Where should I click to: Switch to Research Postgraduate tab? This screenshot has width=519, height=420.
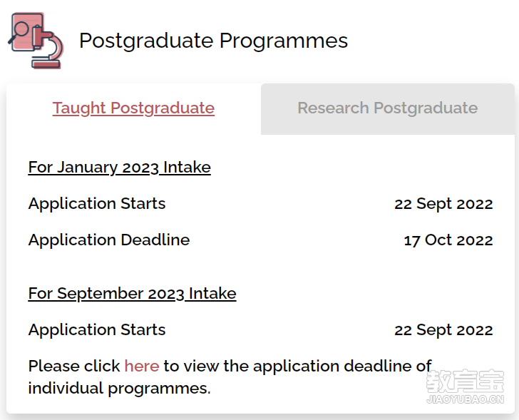coord(388,109)
